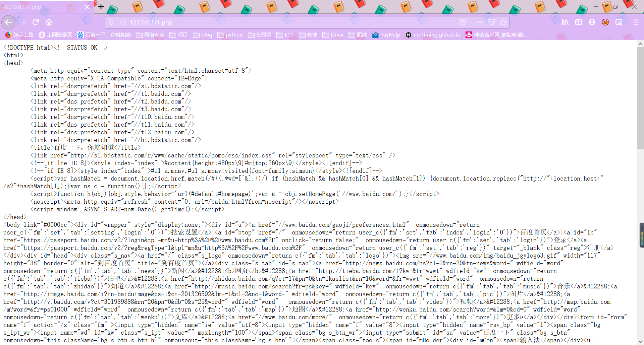Click the window._ASYNC_START script line
644x345 pixels.
(x=127, y=209)
